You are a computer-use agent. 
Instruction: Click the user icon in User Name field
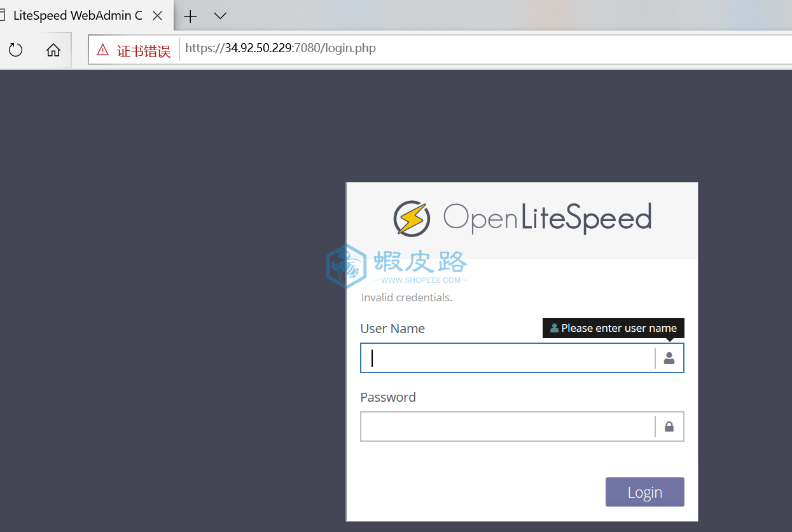[669, 358]
